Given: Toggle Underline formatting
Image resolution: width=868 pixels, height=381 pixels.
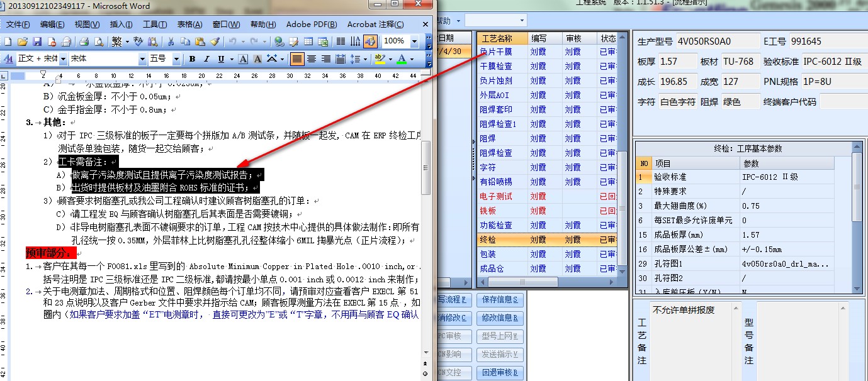Looking at the screenshot, I should point(221,59).
